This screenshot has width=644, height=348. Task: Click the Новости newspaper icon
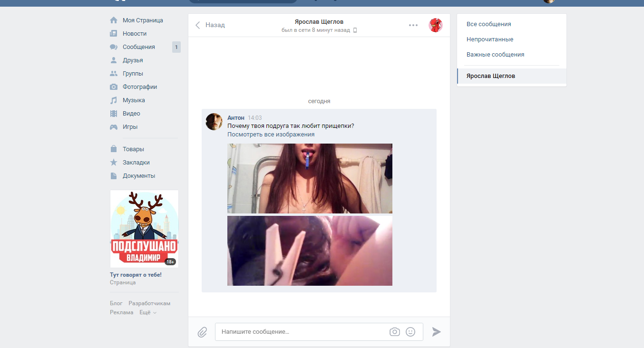[x=114, y=34]
